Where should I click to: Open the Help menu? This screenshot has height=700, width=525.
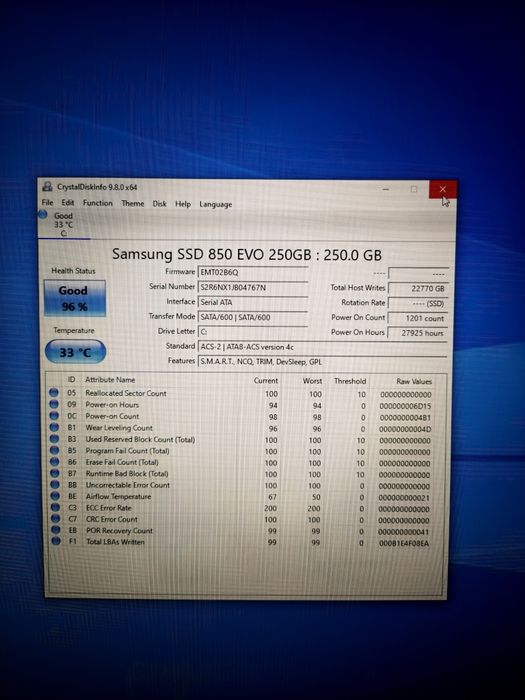point(183,204)
